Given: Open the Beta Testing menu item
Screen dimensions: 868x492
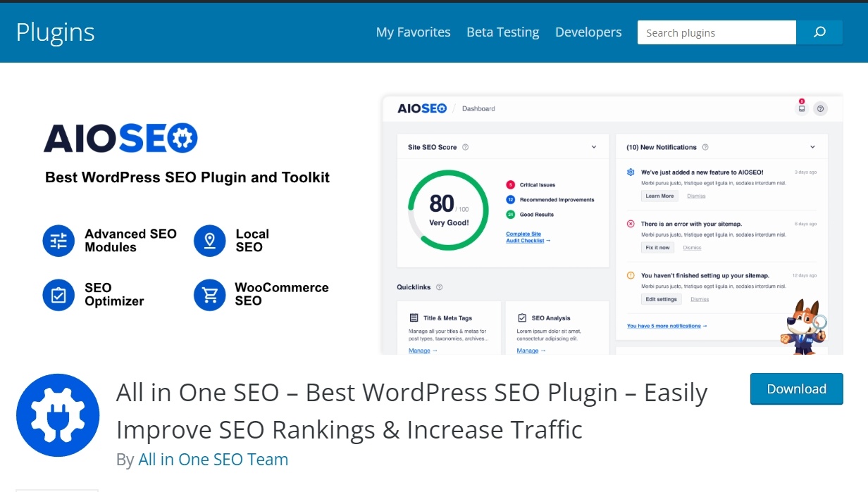Looking at the screenshot, I should [503, 32].
